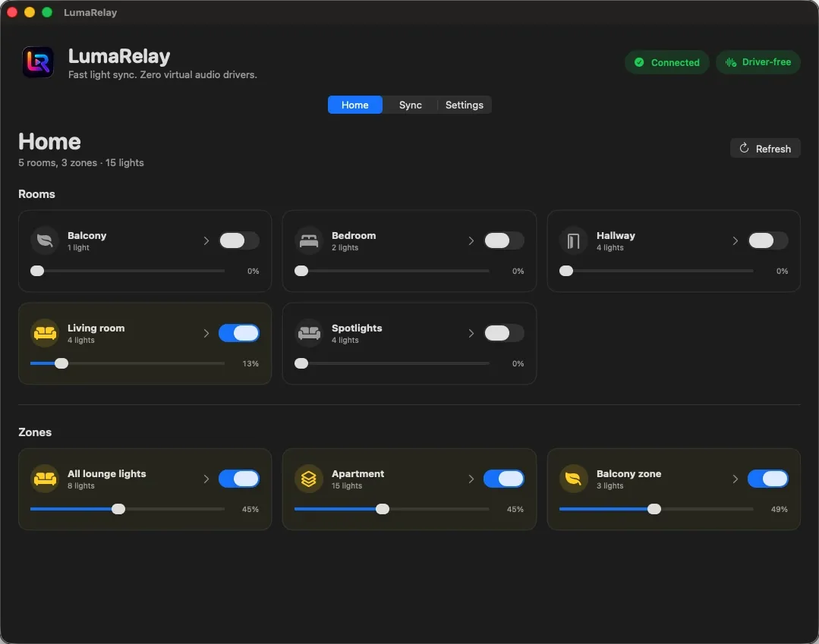Click the Apartment brightness slider handle

pyautogui.click(x=383, y=509)
